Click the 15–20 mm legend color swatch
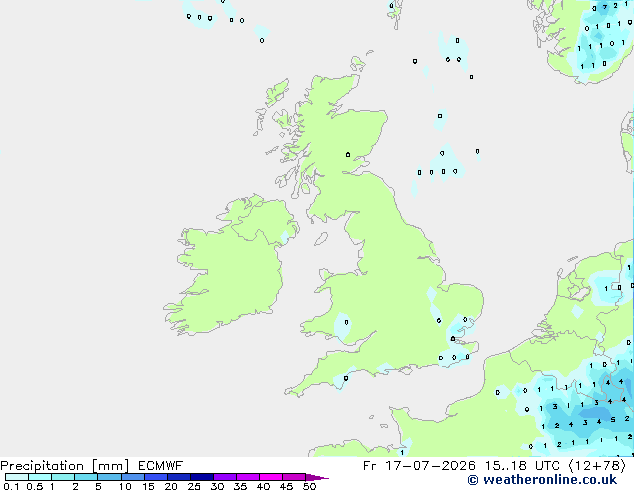Image resolution: width=634 pixels, height=490 pixels. click(x=155, y=477)
